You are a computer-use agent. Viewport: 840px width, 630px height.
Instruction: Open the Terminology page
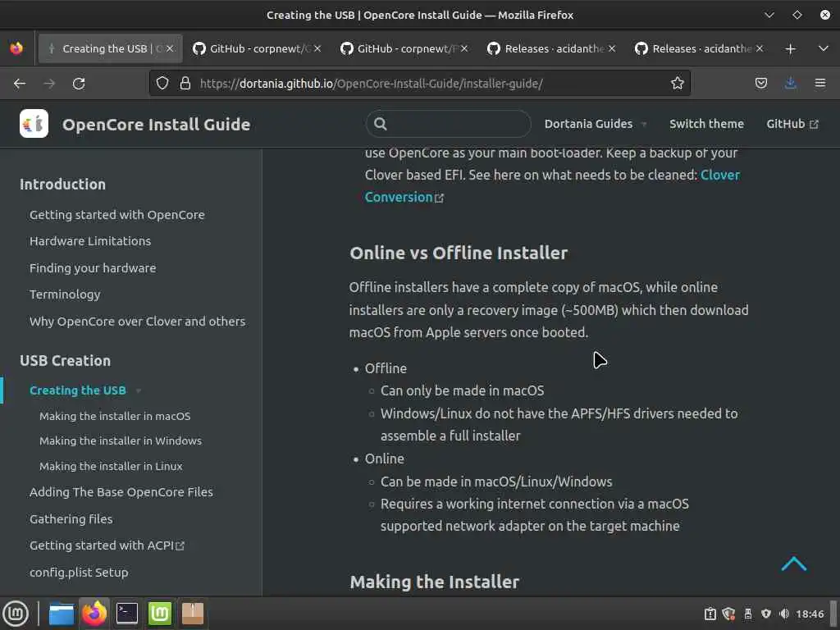click(x=65, y=294)
